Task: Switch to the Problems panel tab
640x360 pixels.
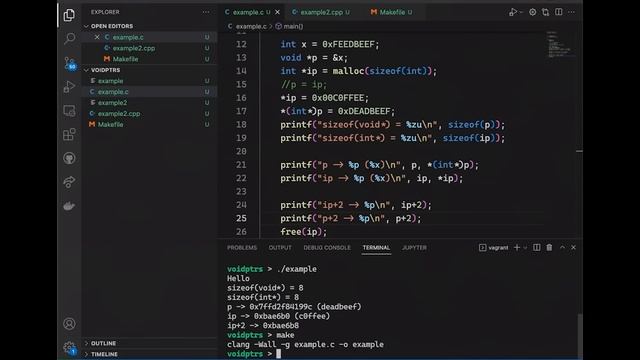Action: point(242,248)
